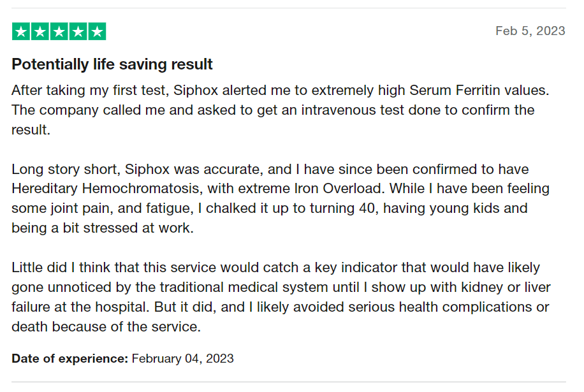
Task: Click the paragraph beginning 'Little did I think'
Action: click(281, 297)
